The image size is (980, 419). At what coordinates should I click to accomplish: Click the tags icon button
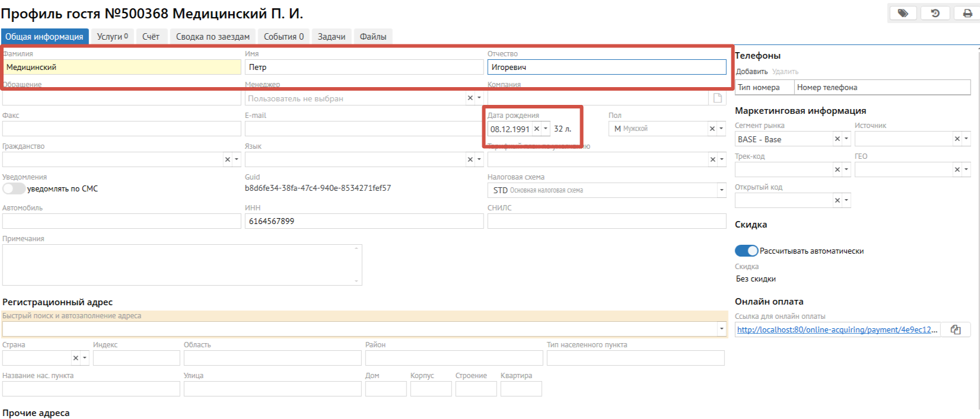point(903,13)
